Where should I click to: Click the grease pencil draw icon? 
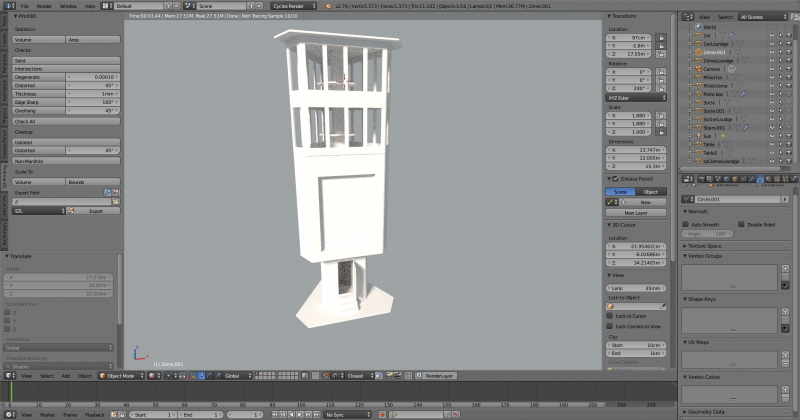point(611,202)
